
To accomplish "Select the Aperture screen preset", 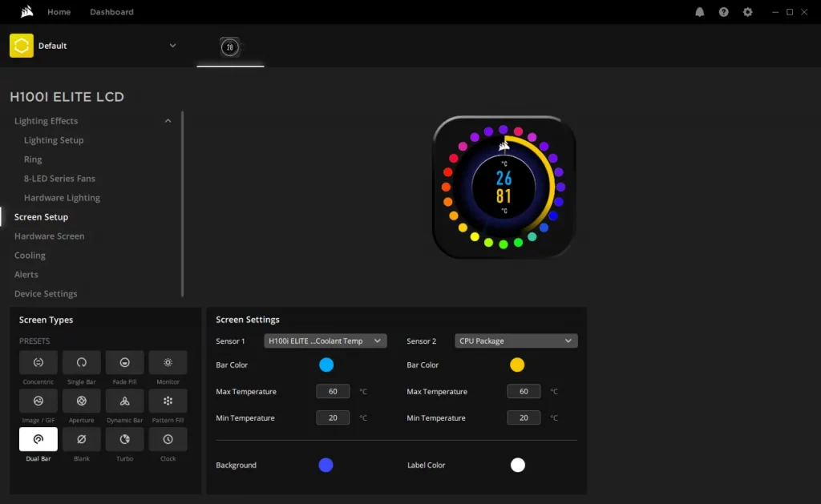I will (x=81, y=401).
